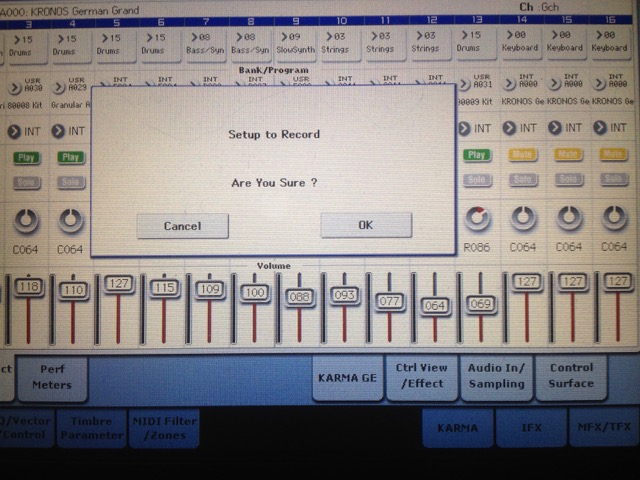The height and width of the screenshot is (480, 640).
Task: Enable Solo on track 3
Action: pos(27,182)
